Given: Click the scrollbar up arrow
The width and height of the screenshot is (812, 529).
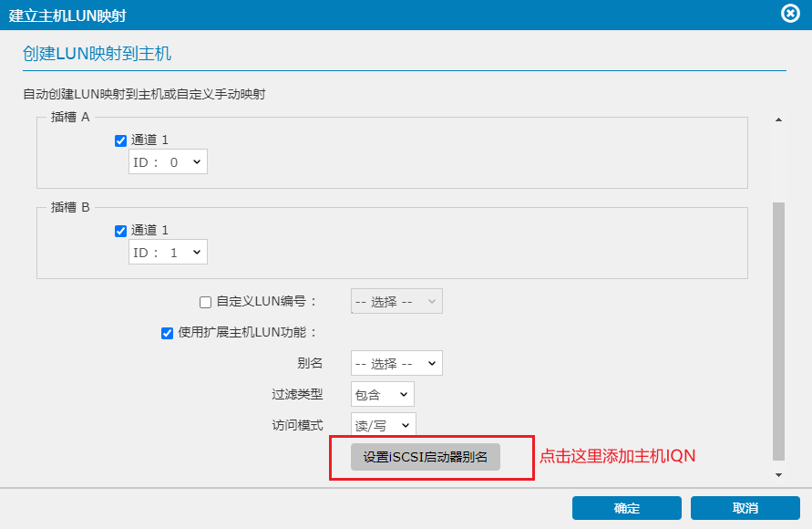Looking at the screenshot, I should point(778,120).
